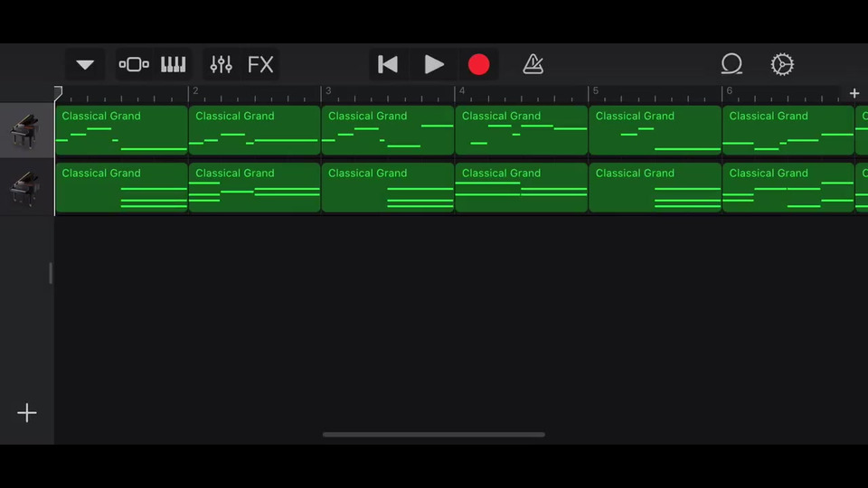The width and height of the screenshot is (868, 488).
Task: Click bar 5 marker on the ruler
Action: 596,90
